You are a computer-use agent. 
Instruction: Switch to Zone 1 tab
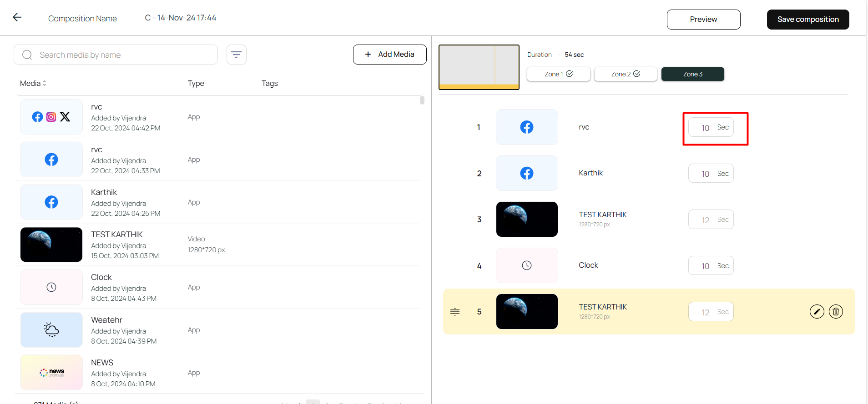pos(558,74)
